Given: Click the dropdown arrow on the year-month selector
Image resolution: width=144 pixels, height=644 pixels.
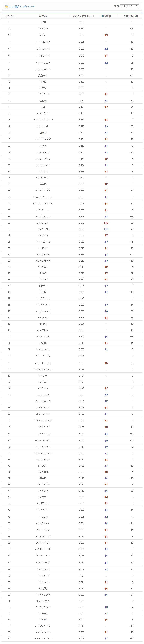Looking at the screenshot, I should coord(137,6).
